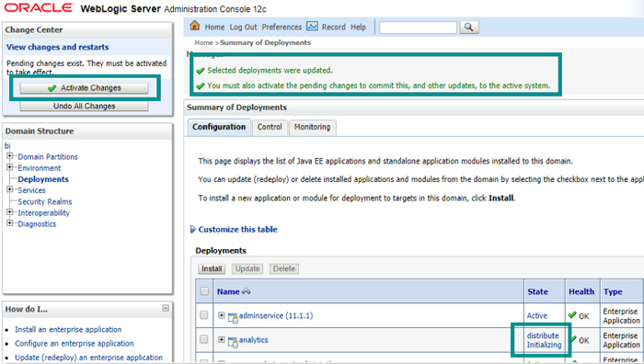The width and height of the screenshot is (644, 364).
Task: Expand the analytics deployment row
Action: click(222, 339)
